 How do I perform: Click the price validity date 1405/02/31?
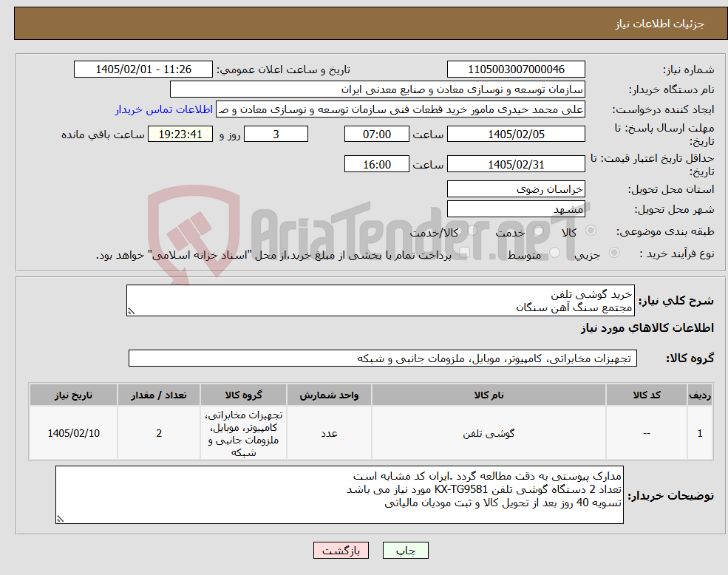[x=516, y=164]
